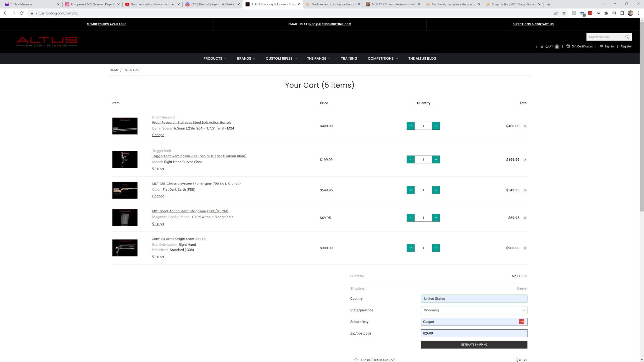Remove TriggerTech trigger from cart
This screenshot has width=644, height=362.
pyautogui.click(x=525, y=160)
